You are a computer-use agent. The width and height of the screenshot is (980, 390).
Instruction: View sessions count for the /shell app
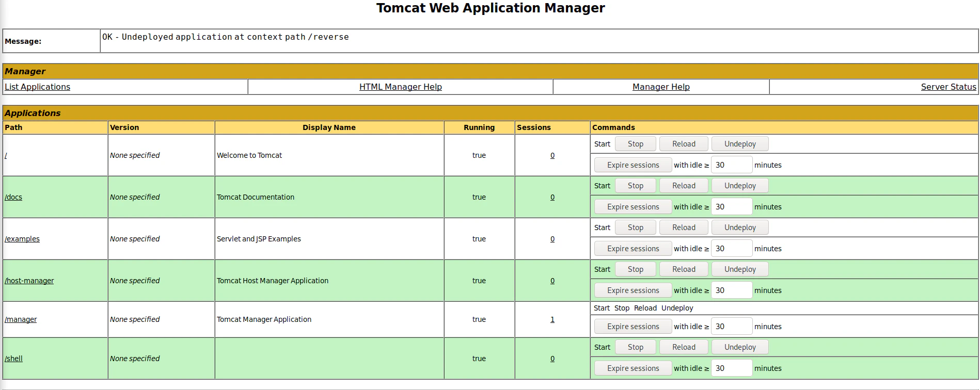coord(552,359)
